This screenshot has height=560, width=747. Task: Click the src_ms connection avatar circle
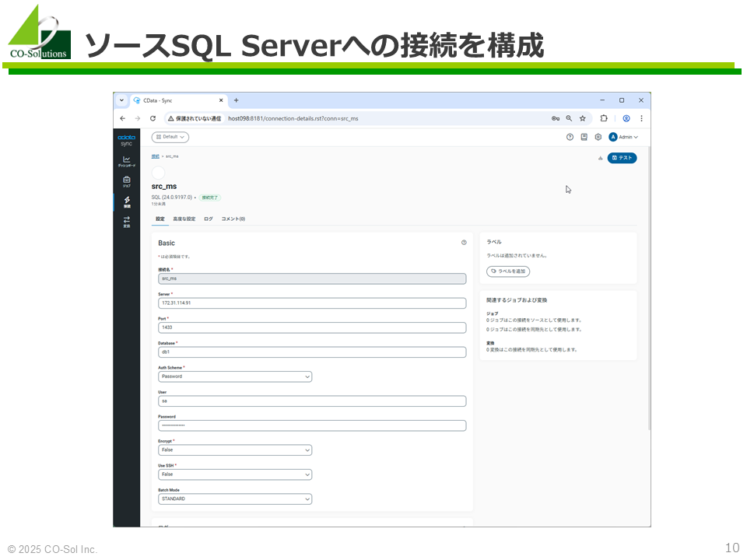(x=158, y=173)
